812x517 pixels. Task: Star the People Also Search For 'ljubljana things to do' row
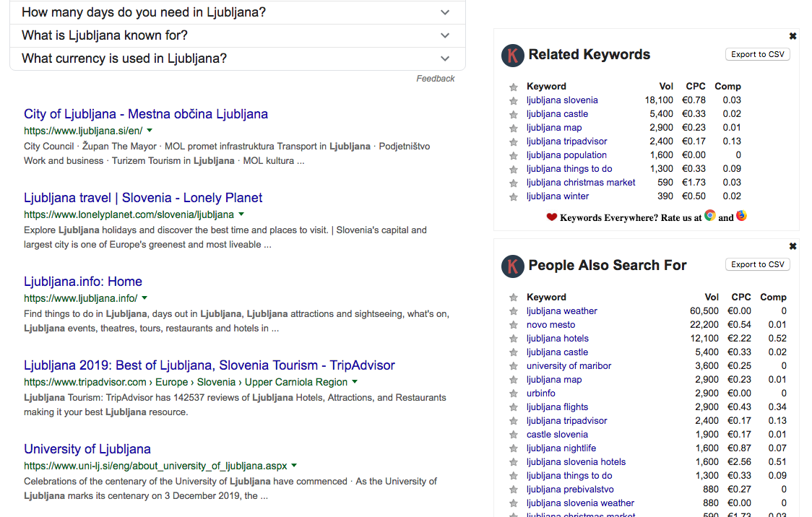513,476
